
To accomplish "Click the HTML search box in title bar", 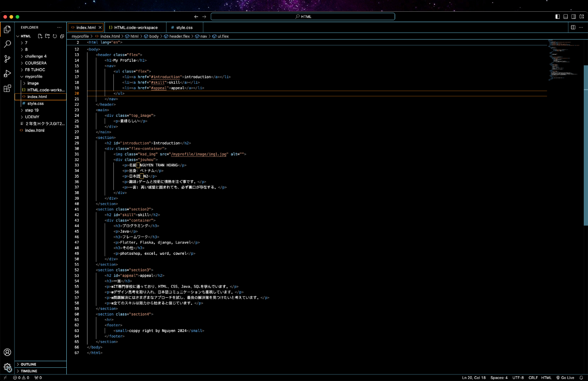I will tap(302, 16).
